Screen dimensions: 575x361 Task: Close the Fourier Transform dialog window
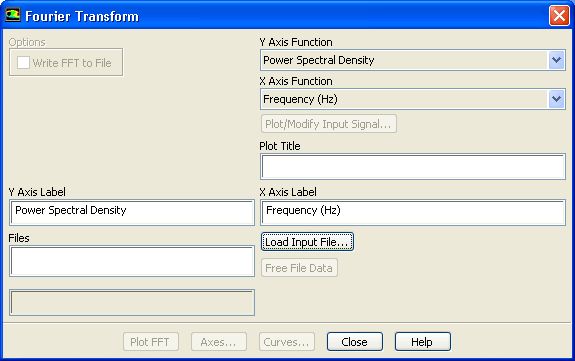click(x=559, y=16)
